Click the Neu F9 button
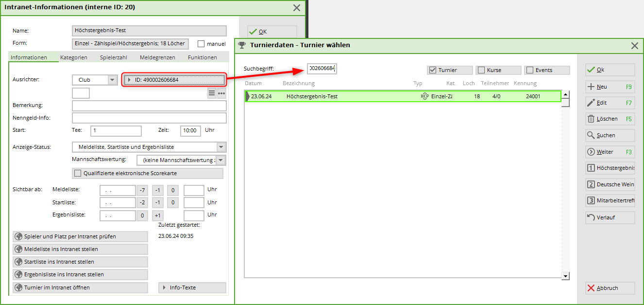This screenshot has height=305, width=644. tap(610, 87)
